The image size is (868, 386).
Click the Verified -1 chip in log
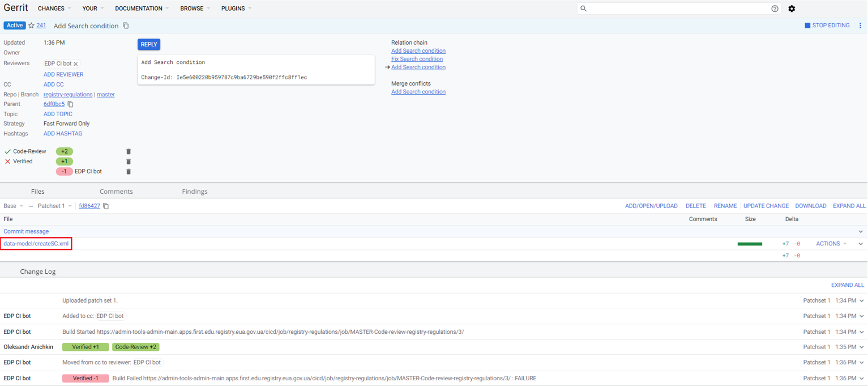pyautogui.click(x=85, y=378)
